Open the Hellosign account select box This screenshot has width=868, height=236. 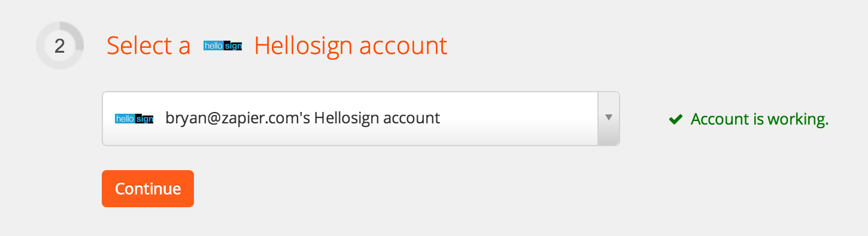tap(361, 119)
